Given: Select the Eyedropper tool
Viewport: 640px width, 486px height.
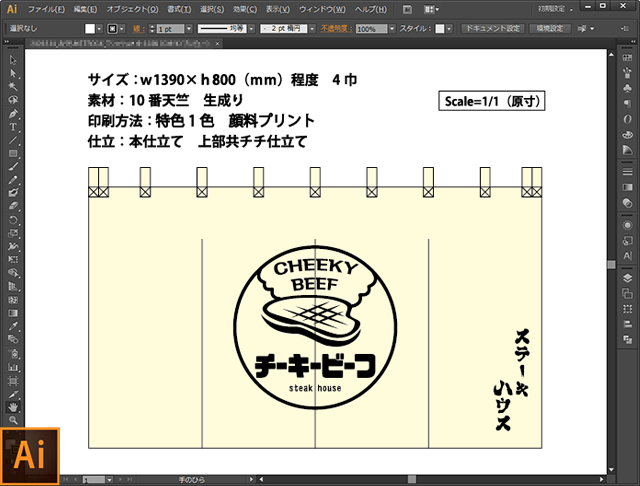Looking at the screenshot, I should pyautogui.click(x=13, y=326).
